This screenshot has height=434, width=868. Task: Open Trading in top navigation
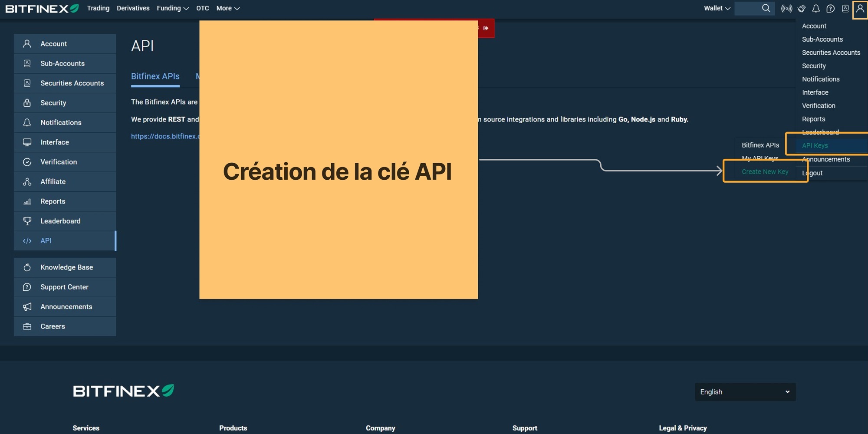[98, 8]
